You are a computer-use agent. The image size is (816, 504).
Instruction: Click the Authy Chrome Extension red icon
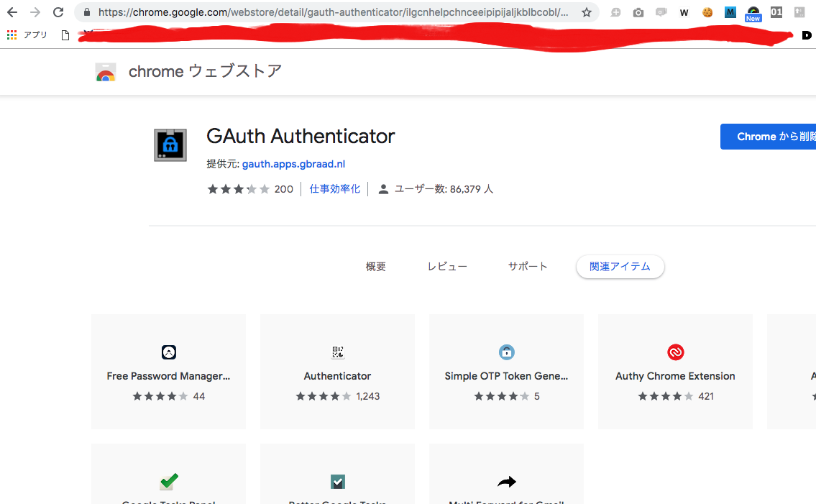[674, 352]
